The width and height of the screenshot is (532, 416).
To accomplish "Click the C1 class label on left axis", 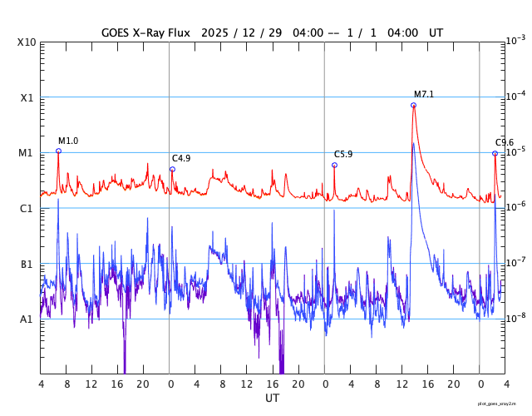I will click(x=27, y=208).
